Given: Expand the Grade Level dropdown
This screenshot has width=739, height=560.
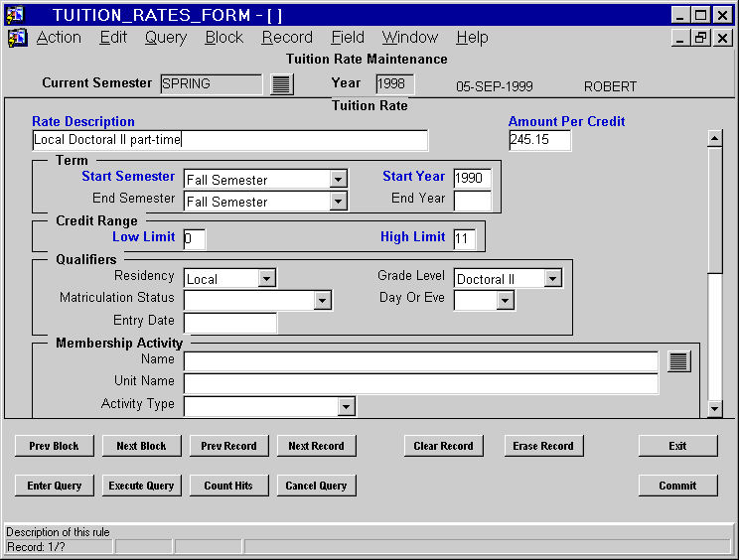Looking at the screenshot, I should tap(552, 278).
